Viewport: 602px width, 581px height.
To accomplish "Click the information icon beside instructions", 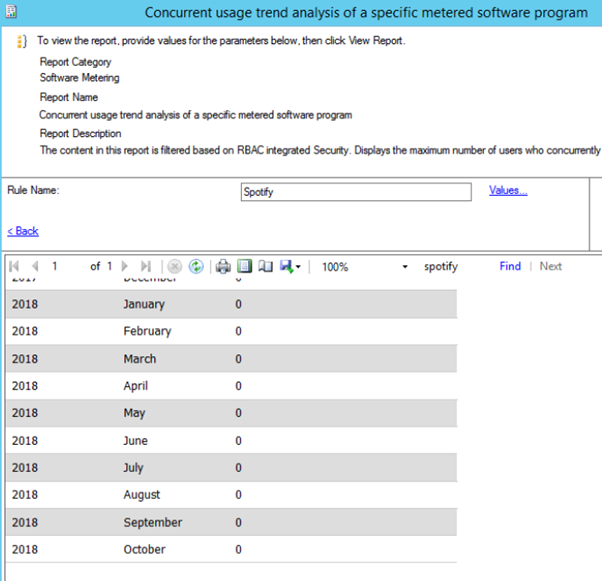I will click(x=22, y=41).
